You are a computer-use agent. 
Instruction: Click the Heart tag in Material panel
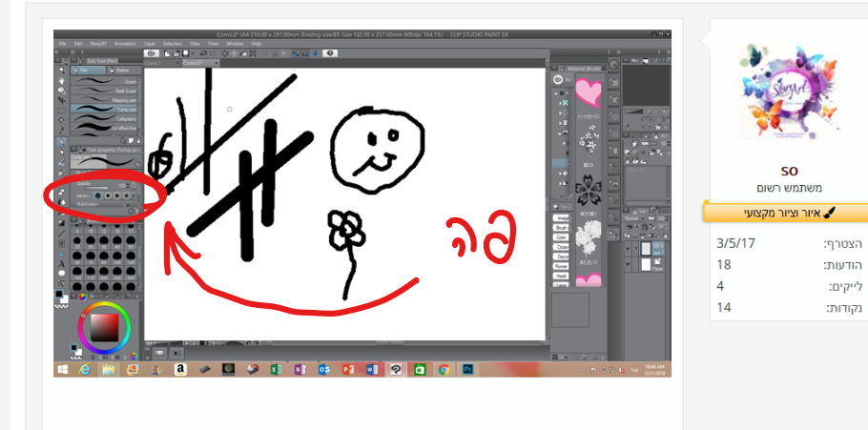point(561,276)
